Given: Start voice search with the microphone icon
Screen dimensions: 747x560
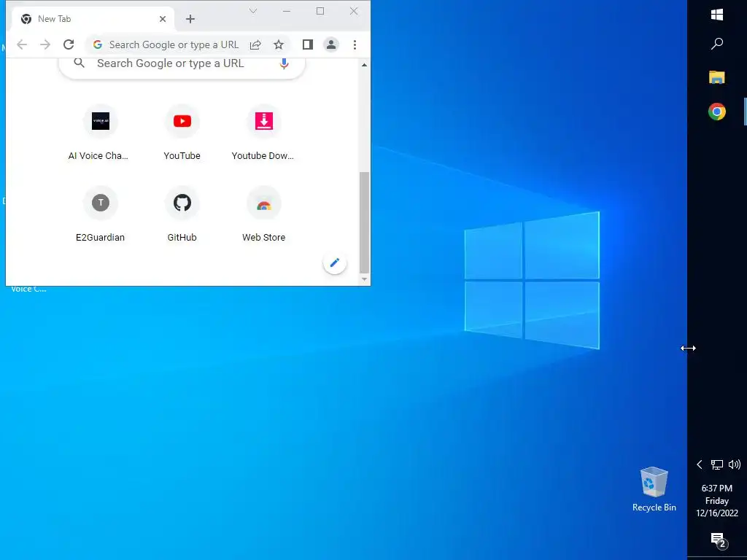Looking at the screenshot, I should point(284,63).
